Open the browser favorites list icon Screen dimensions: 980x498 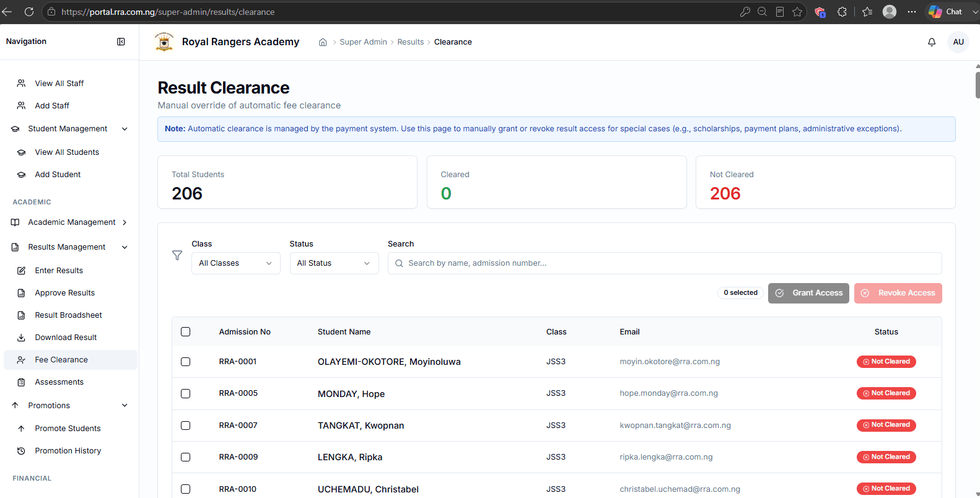tap(867, 12)
